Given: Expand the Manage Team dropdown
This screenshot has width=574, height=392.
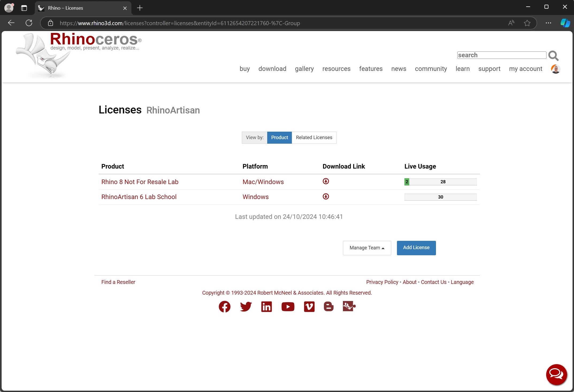Looking at the screenshot, I should (367, 248).
